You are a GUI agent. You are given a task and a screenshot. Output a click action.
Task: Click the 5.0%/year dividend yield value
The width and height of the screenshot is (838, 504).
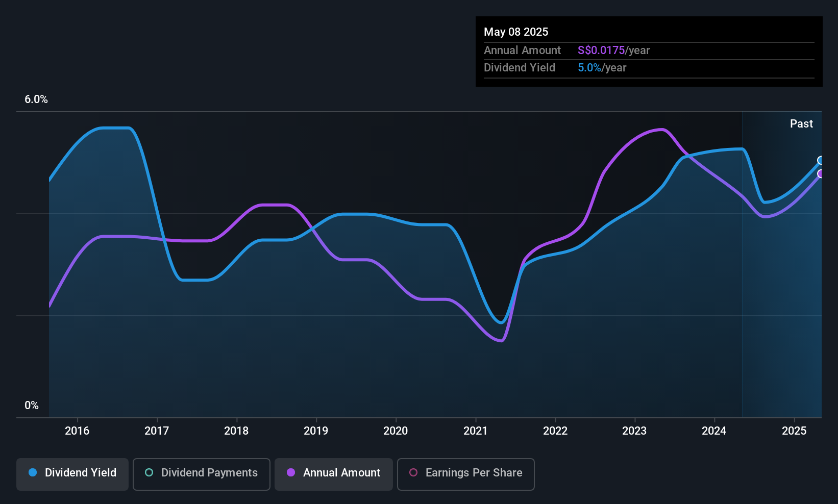602,67
